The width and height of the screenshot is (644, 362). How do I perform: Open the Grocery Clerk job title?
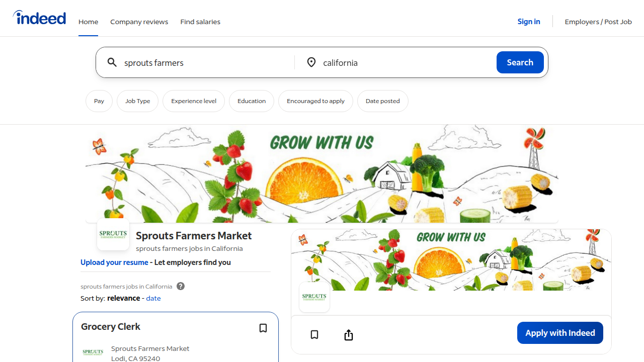coord(111,327)
